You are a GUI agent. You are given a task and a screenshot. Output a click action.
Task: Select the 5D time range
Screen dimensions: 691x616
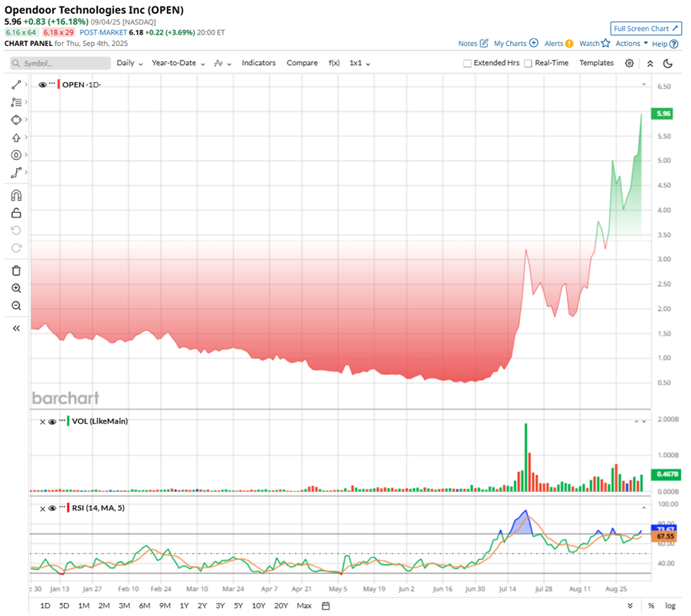click(x=64, y=606)
